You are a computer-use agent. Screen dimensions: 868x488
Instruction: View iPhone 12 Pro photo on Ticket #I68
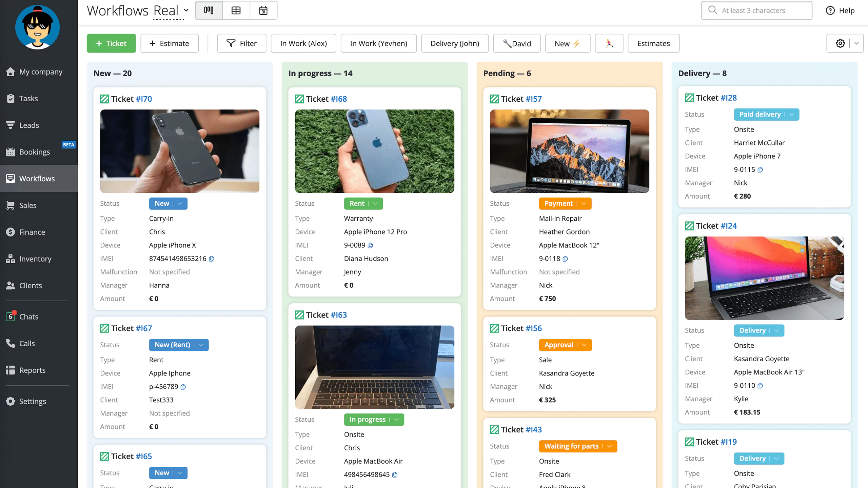tap(375, 151)
